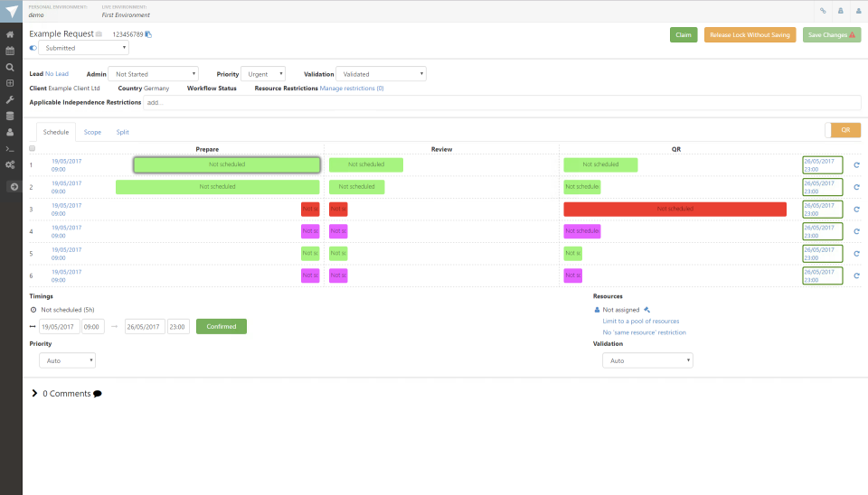The image size is (868, 495).
Task: Open the Validation Validated dropdown
Action: coord(381,73)
